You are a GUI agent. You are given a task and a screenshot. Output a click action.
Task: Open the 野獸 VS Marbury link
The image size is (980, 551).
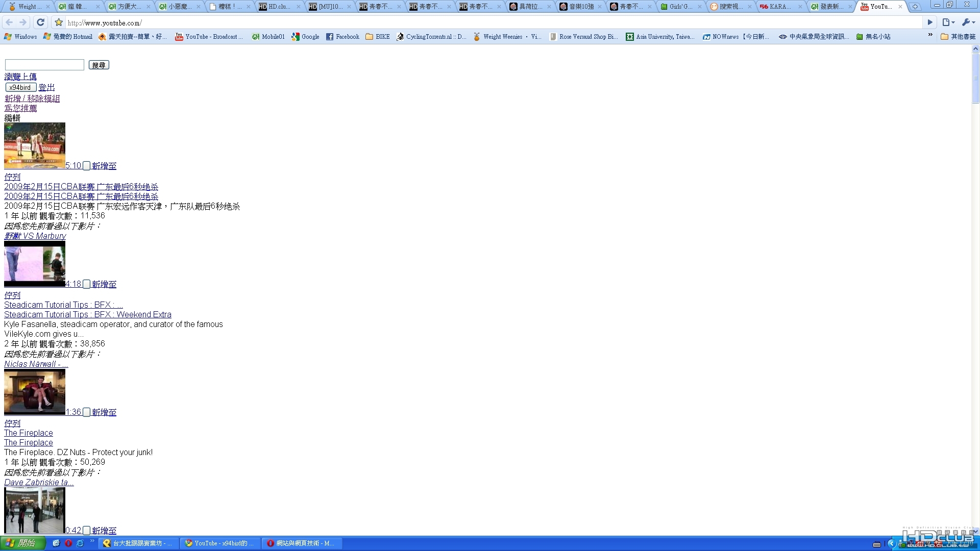pyautogui.click(x=35, y=236)
